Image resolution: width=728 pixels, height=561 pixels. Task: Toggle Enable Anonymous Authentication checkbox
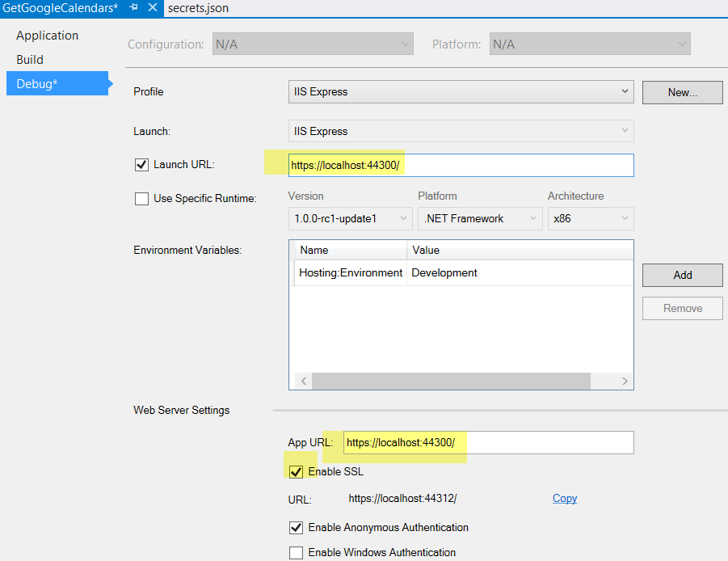(297, 528)
